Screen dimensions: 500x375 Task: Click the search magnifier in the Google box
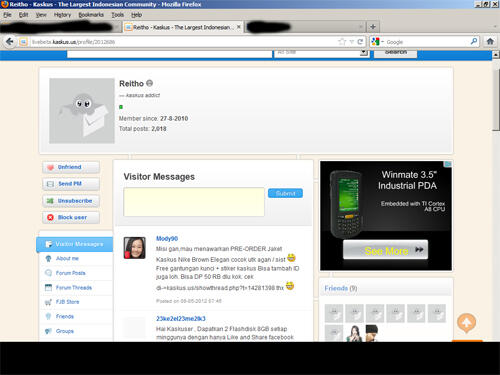tap(474, 42)
